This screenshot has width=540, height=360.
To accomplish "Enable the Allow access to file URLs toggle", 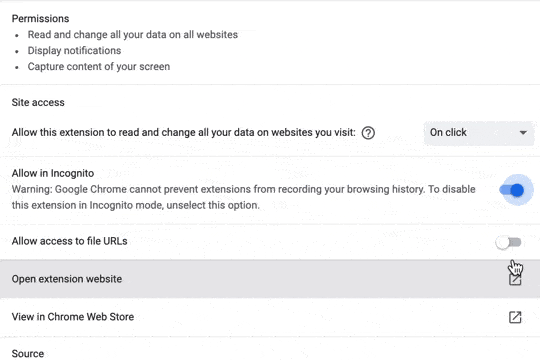I will click(508, 243).
